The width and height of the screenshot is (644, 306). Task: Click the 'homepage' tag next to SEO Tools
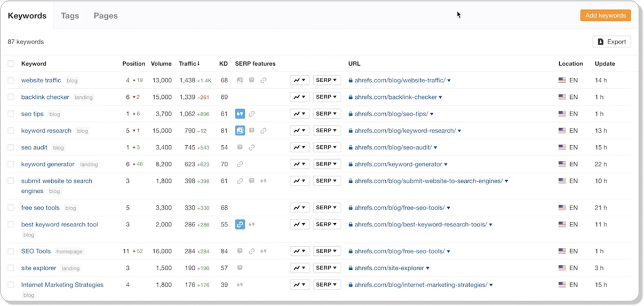[69, 252]
